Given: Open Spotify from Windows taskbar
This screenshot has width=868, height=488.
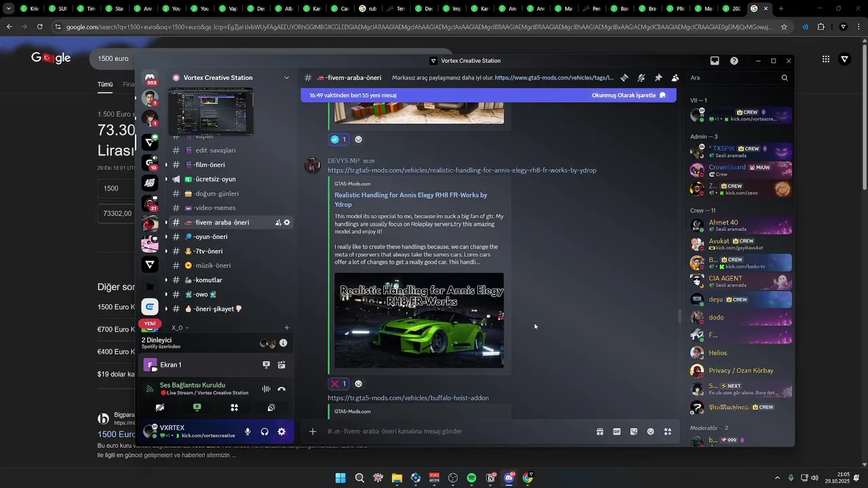Looking at the screenshot, I should (x=471, y=478).
